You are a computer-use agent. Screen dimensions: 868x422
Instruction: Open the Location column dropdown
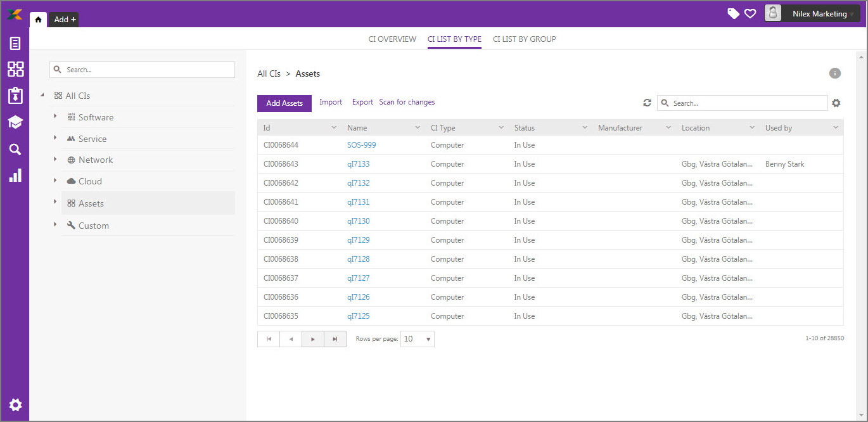[752, 128]
